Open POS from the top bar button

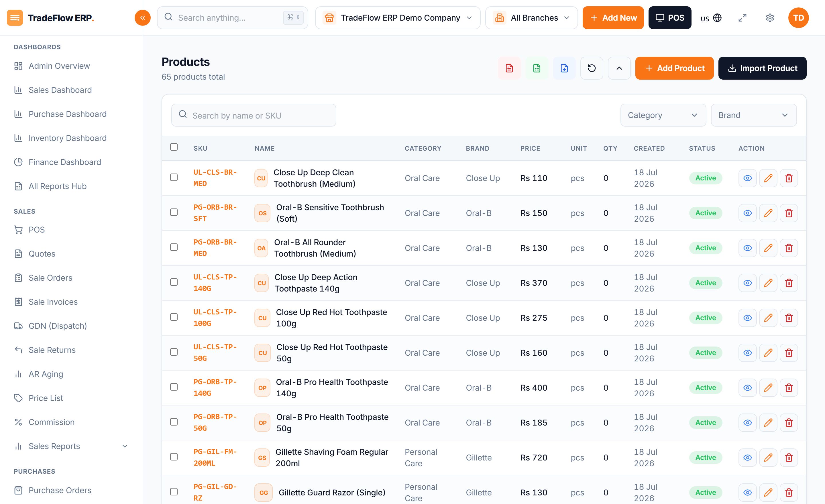(x=670, y=18)
